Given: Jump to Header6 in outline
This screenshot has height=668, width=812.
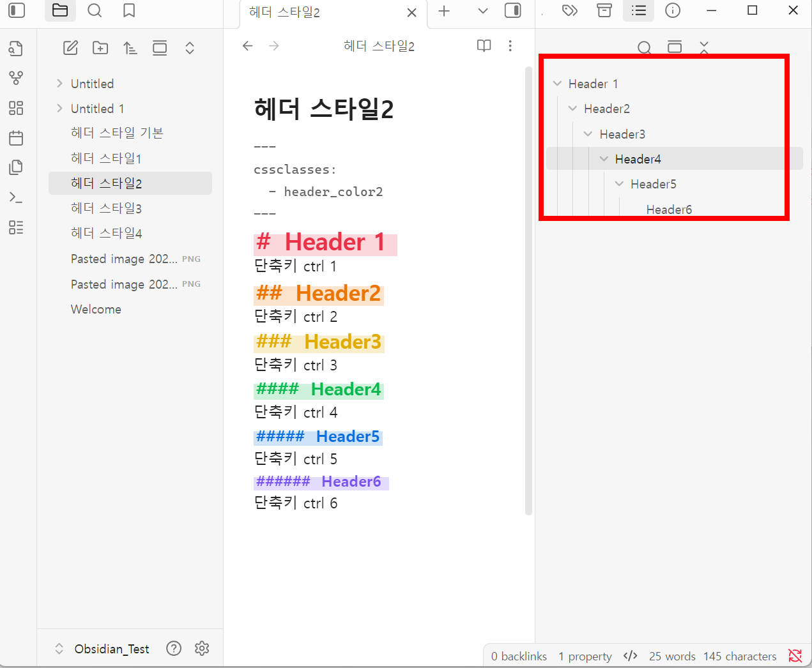Looking at the screenshot, I should coord(669,209).
